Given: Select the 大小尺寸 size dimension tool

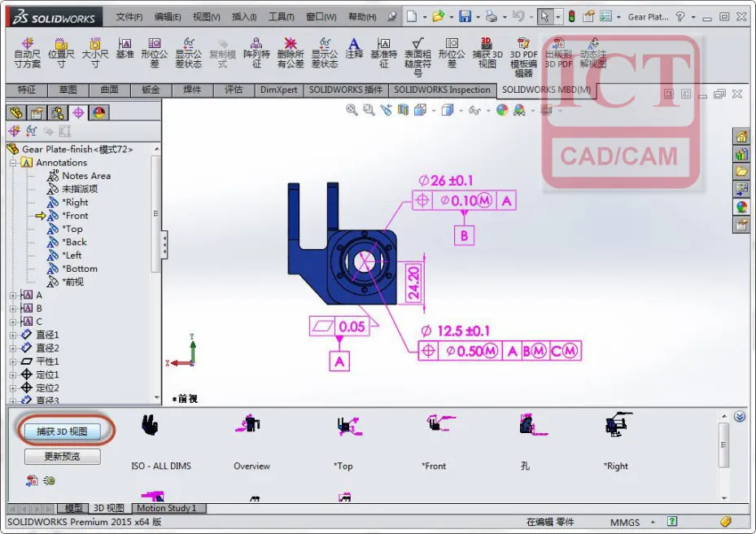Looking at the screenshot, I should [x=95, y=53].
